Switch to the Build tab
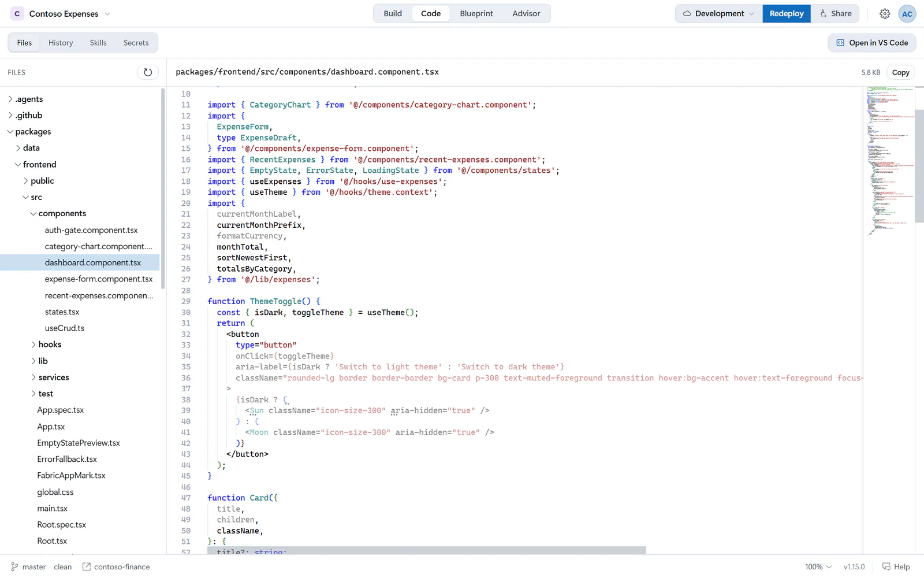 tap(393, 14)
